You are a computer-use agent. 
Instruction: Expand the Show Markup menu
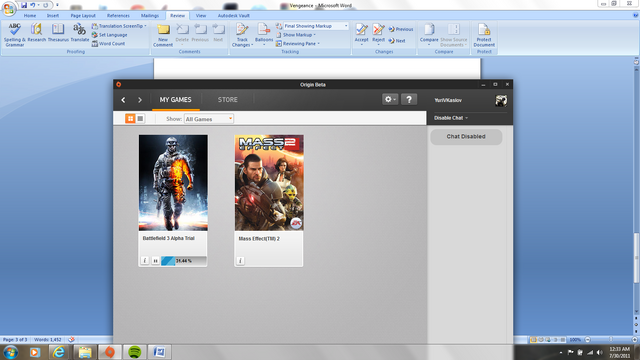(x=296, y=35)
